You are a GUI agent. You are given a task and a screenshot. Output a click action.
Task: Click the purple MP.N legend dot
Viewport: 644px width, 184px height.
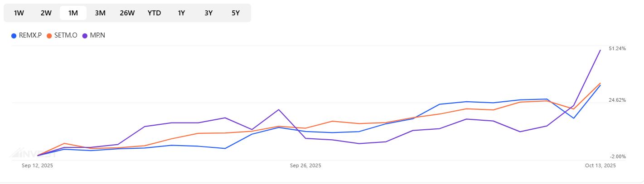click(85, 35)
